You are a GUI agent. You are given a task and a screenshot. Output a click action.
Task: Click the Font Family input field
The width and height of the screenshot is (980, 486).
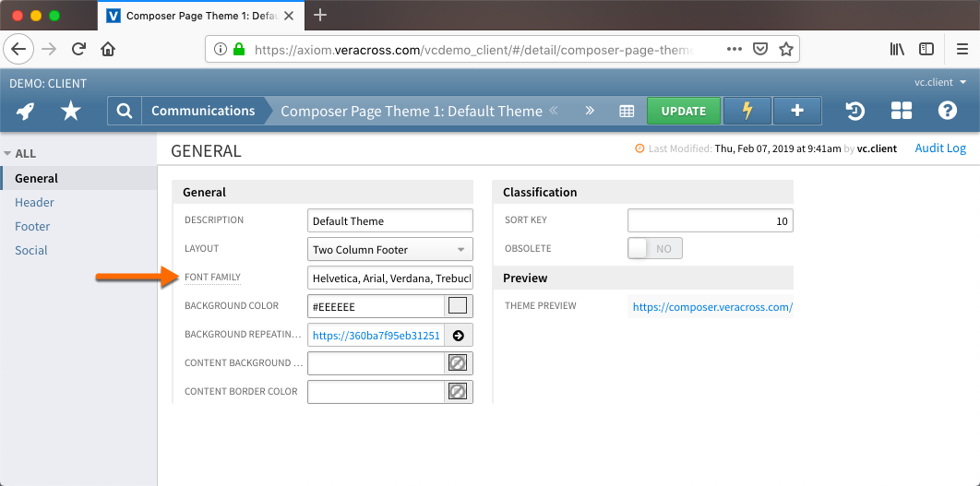click(389, 278)
